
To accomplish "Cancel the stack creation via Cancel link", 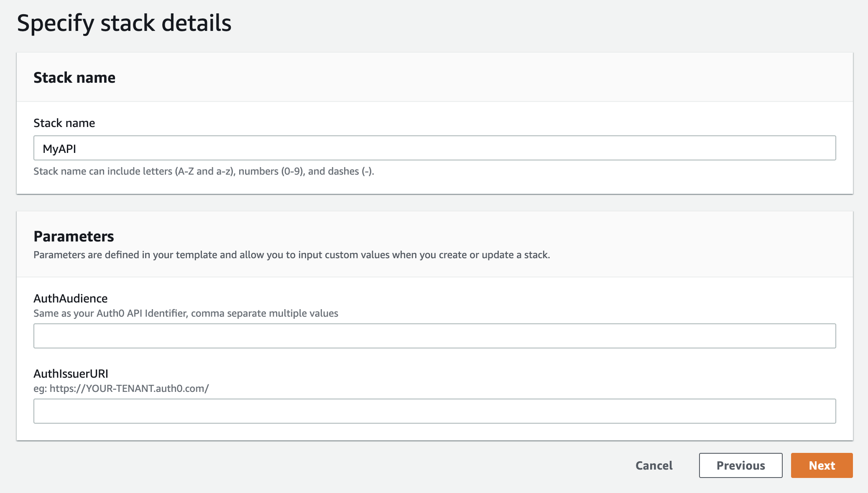I will (654, 465).
